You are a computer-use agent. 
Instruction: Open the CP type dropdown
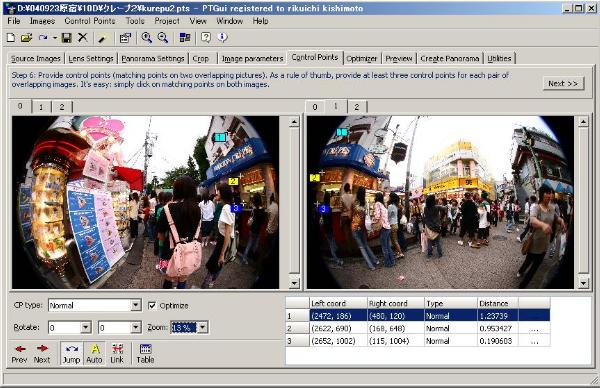coord(136,305)
